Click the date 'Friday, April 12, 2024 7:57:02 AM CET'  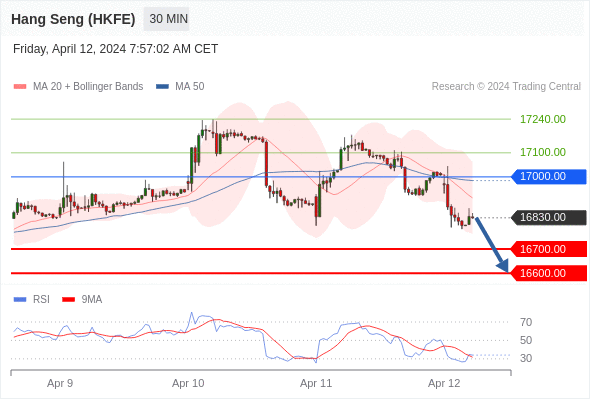pos(115,49)
